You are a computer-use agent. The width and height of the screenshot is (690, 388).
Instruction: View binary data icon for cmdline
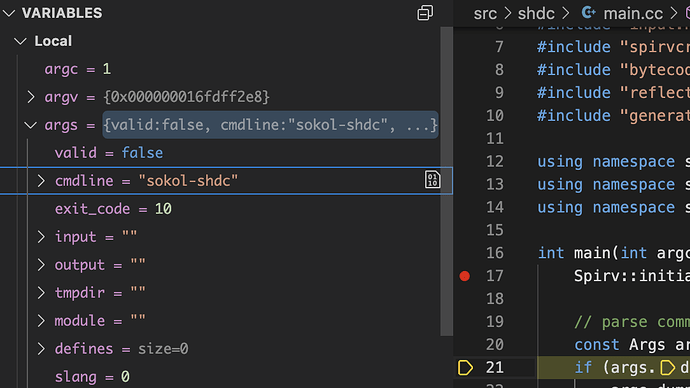click(432, 180)
